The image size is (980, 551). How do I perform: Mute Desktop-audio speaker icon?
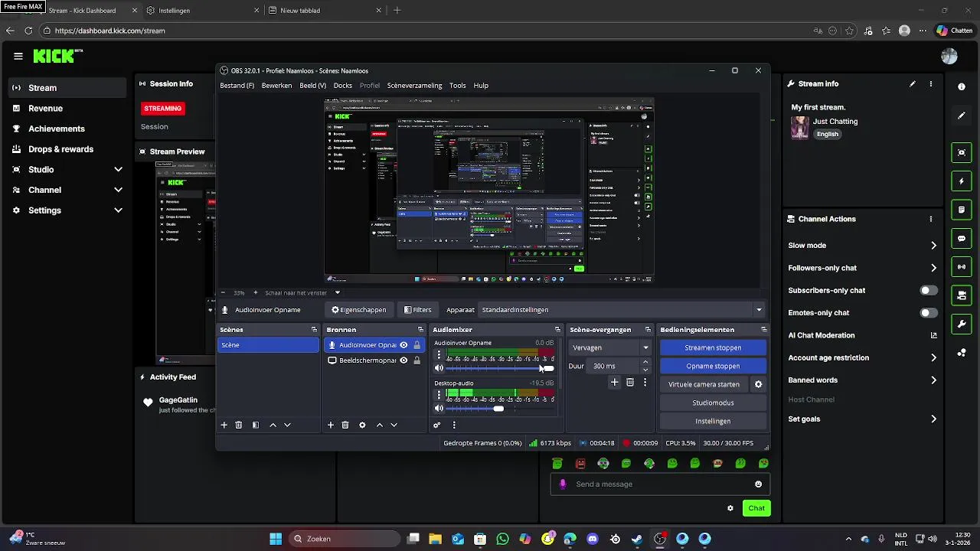(x=439, y=409)
